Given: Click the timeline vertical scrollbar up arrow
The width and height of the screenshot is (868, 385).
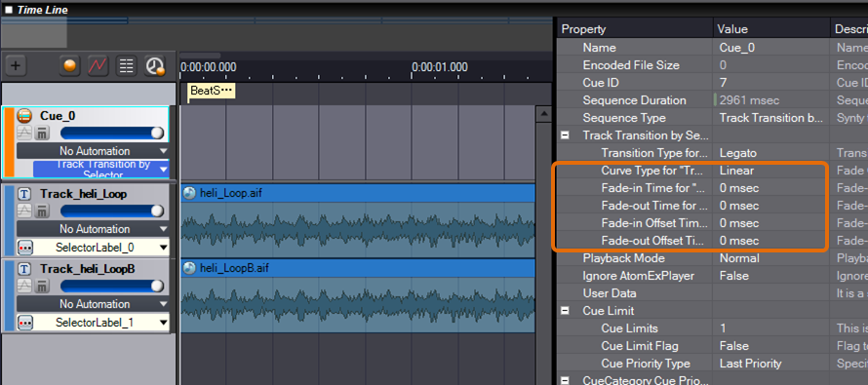Looking at the screenshot, I should (543, 114).
